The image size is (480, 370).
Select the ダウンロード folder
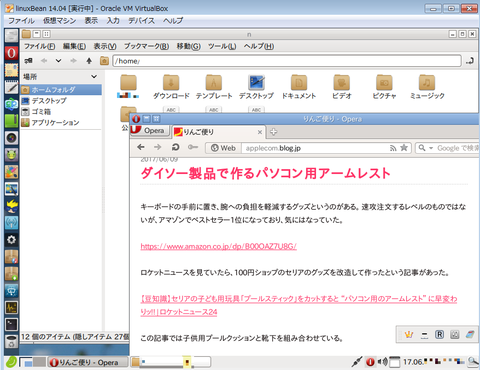coord(171,87)
